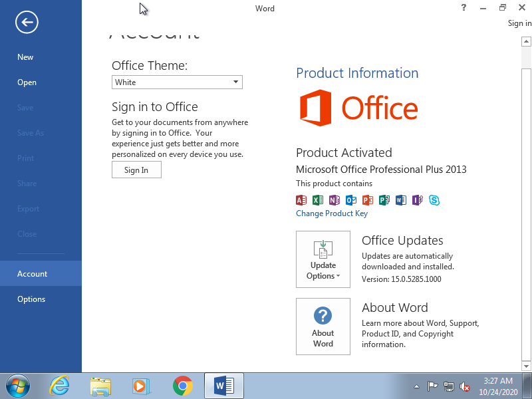
Task: Click scrollbar down arrow
Action: [526, 366]
